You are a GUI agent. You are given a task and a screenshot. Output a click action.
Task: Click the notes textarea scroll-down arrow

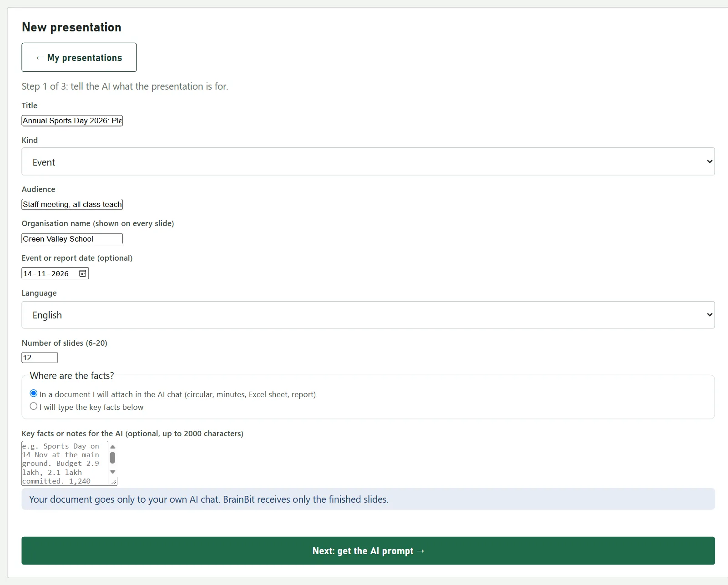(112, 472)
